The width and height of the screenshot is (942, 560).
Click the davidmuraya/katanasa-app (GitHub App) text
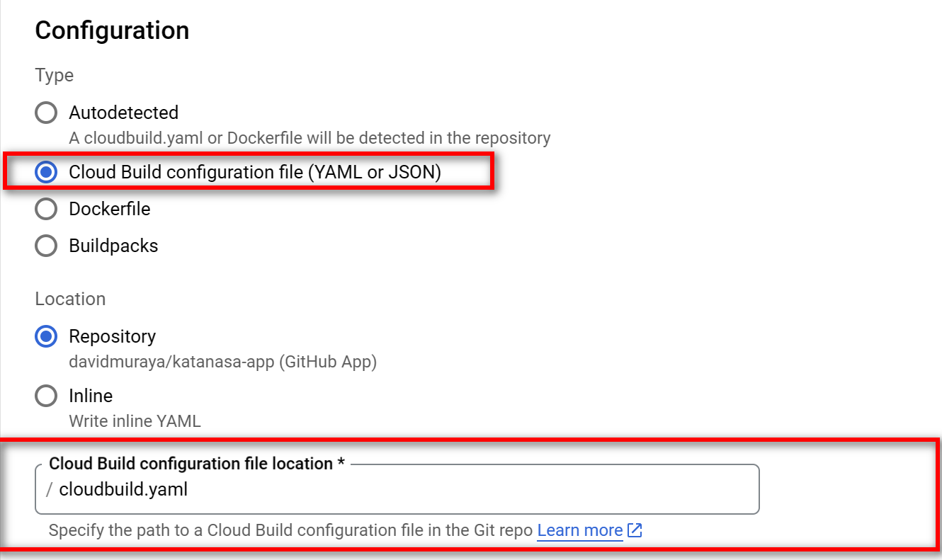pyautogui.click(x=223, y=362)
